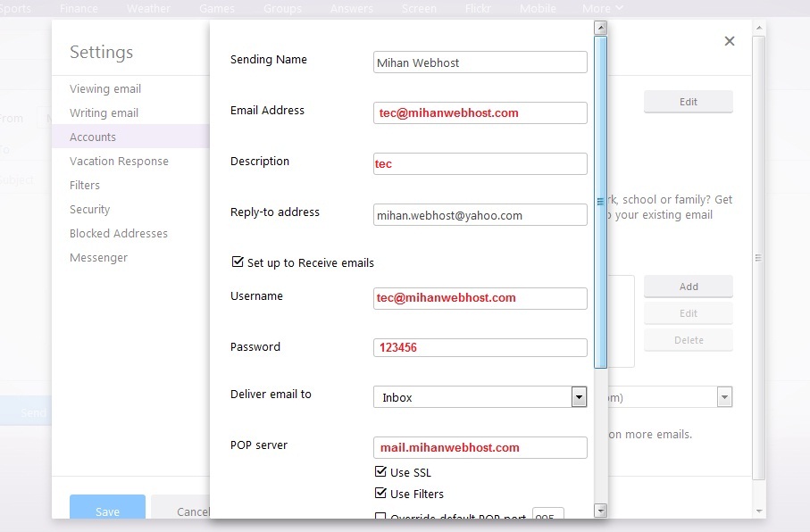810x532 pixels.
Task: Click the dialog's vertical scrollbar
Action: pos(600,198)
